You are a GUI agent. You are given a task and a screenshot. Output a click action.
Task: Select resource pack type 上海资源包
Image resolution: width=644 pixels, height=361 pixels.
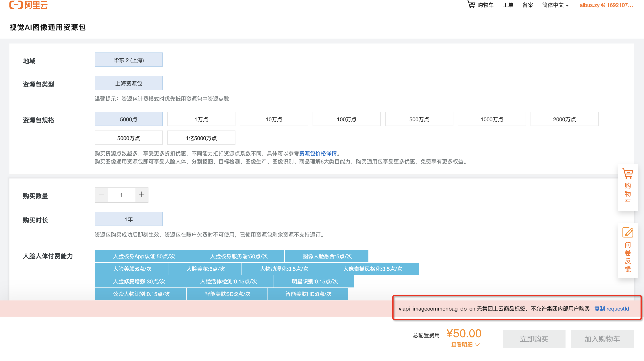tap(128, 83)
